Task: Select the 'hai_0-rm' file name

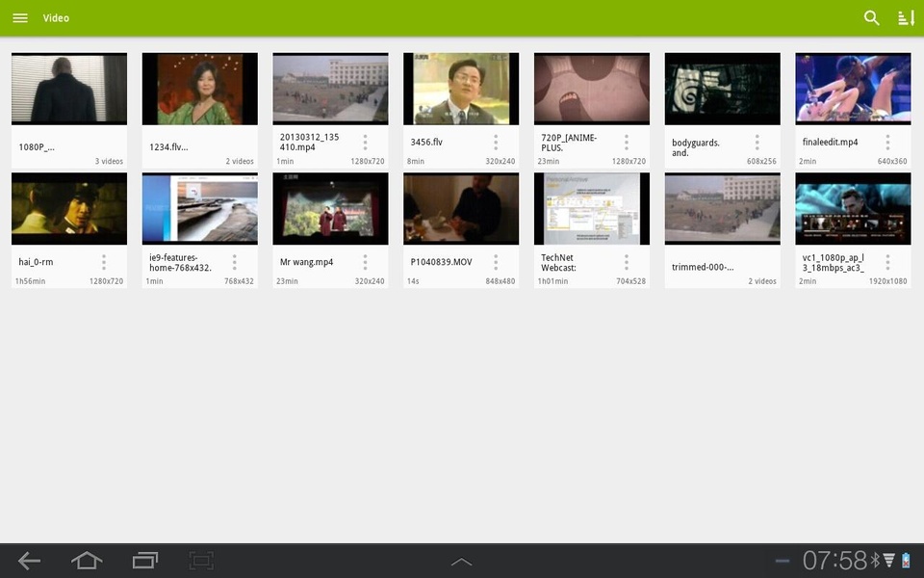Action: click(36, 262)
